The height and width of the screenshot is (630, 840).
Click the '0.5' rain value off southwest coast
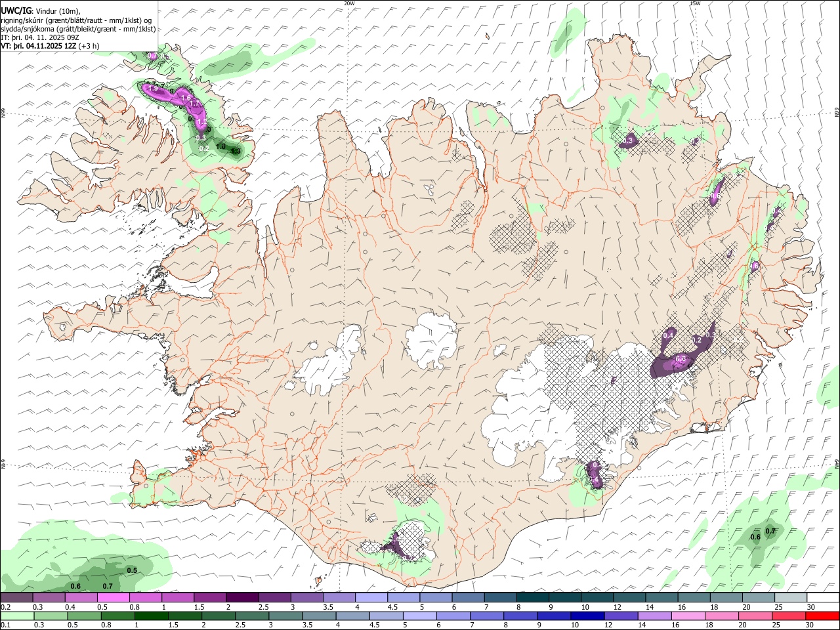click(132, 570)
